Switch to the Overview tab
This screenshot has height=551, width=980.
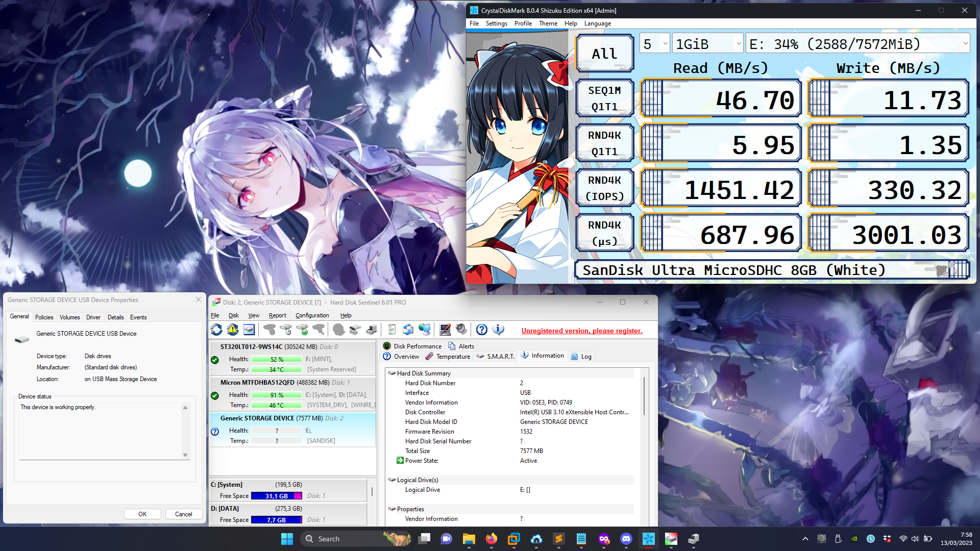401,357
